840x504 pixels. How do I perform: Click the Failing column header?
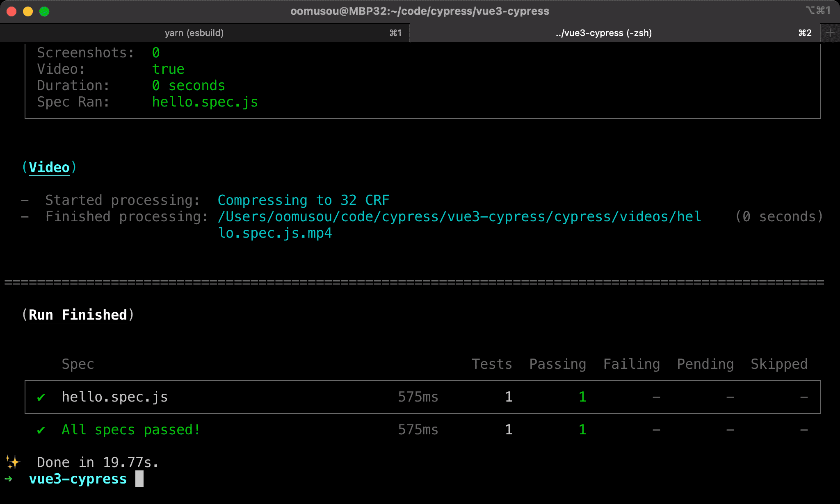coord(632,364)
